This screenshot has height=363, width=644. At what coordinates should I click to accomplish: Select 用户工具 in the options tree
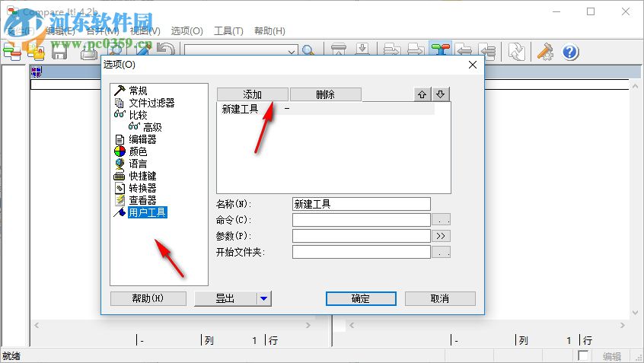(x=147, y=212)
